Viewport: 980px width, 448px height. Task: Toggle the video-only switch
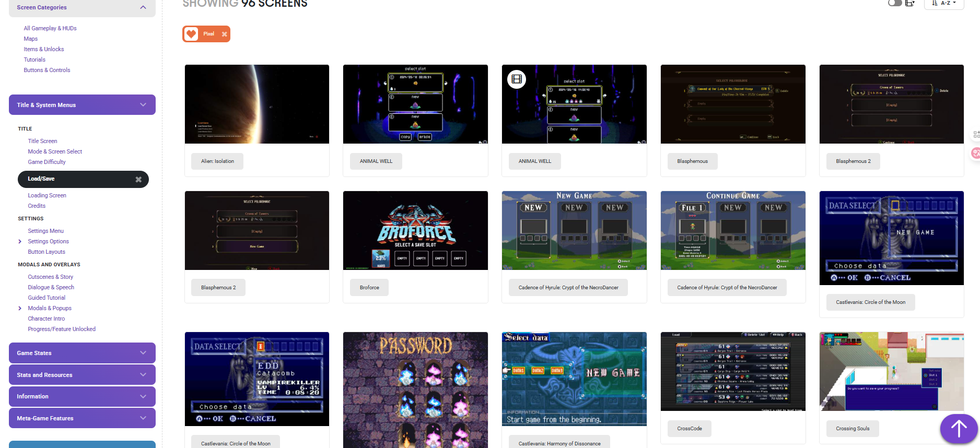tap(895, 3)
